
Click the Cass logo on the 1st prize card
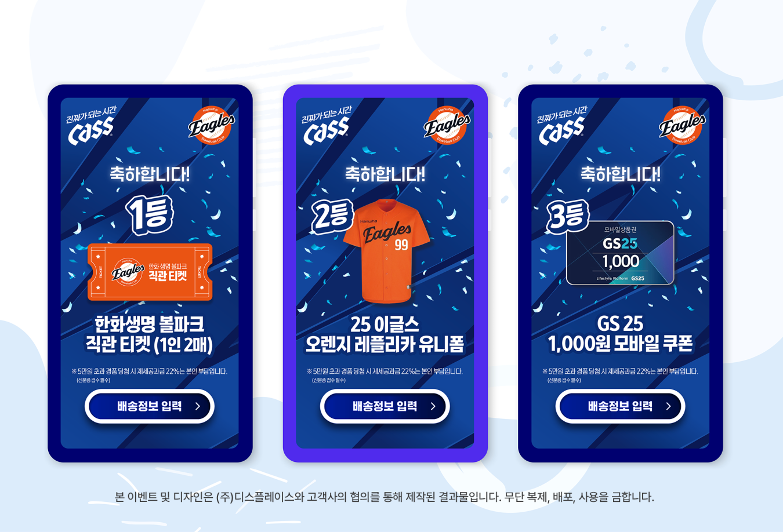pos(91,125)
